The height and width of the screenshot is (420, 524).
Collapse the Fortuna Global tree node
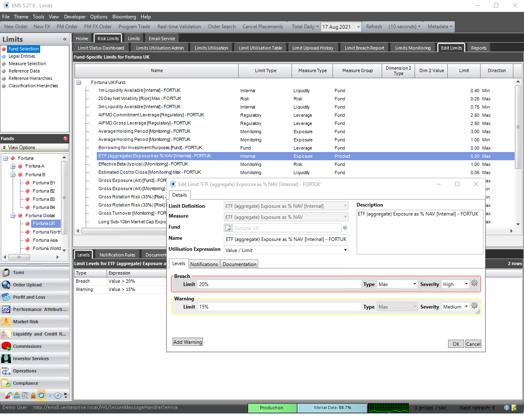(x=13, y=216)
